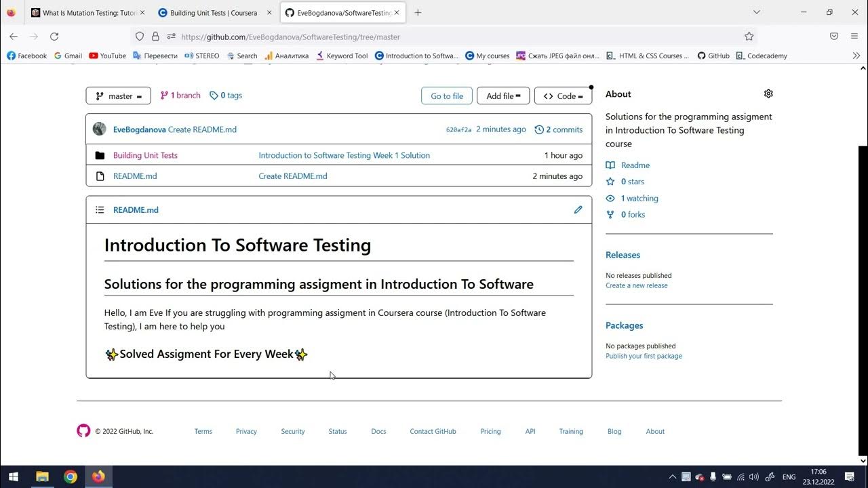Show more bookmarks with the double chevron
Screen dimensions: 868x488
(856, 56)
